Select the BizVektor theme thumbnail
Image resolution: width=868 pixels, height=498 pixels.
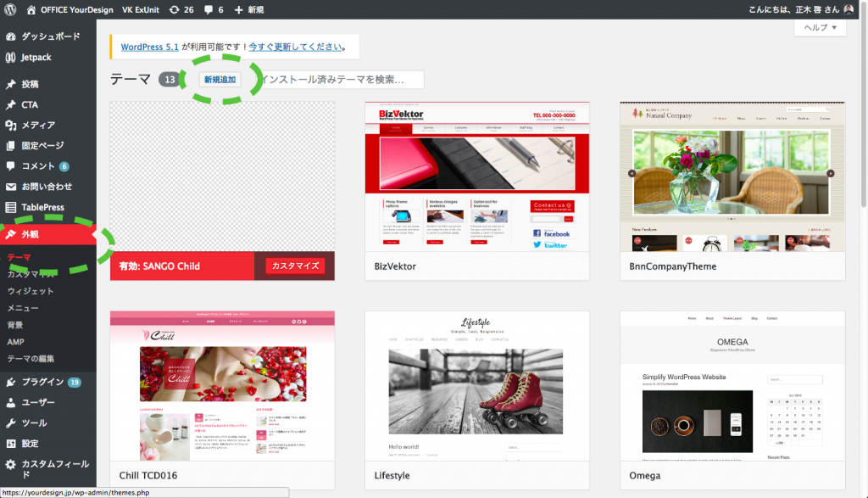pyautogui.click(x=476, y=176)
